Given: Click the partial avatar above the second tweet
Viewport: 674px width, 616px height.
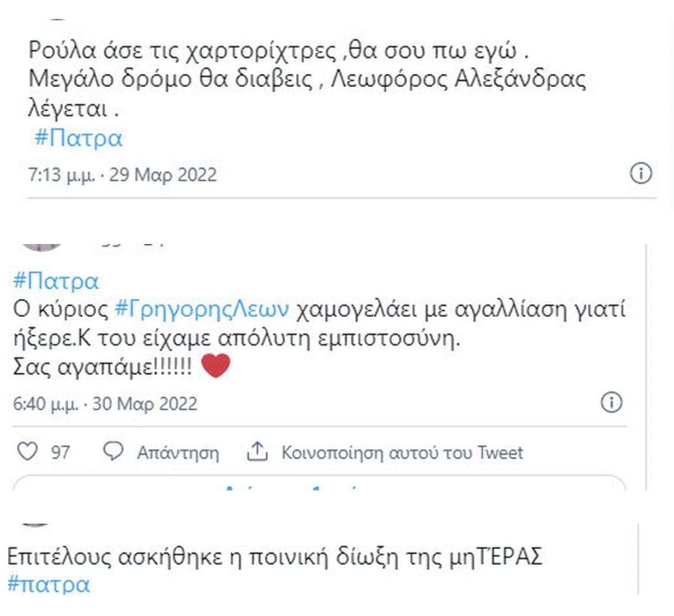Looking at the screenshot, I should [41, 245].
